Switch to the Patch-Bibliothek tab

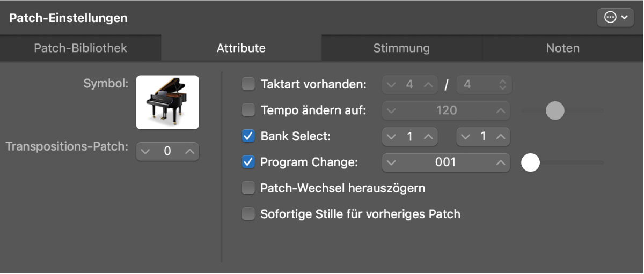(x=80, y=48)
